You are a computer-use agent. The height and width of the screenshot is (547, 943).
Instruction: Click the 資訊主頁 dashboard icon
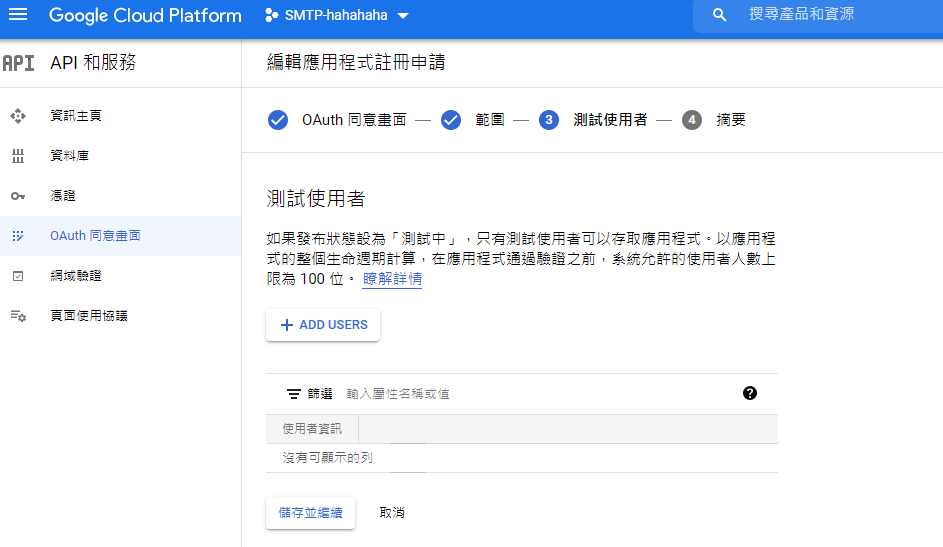coord(18,116)
